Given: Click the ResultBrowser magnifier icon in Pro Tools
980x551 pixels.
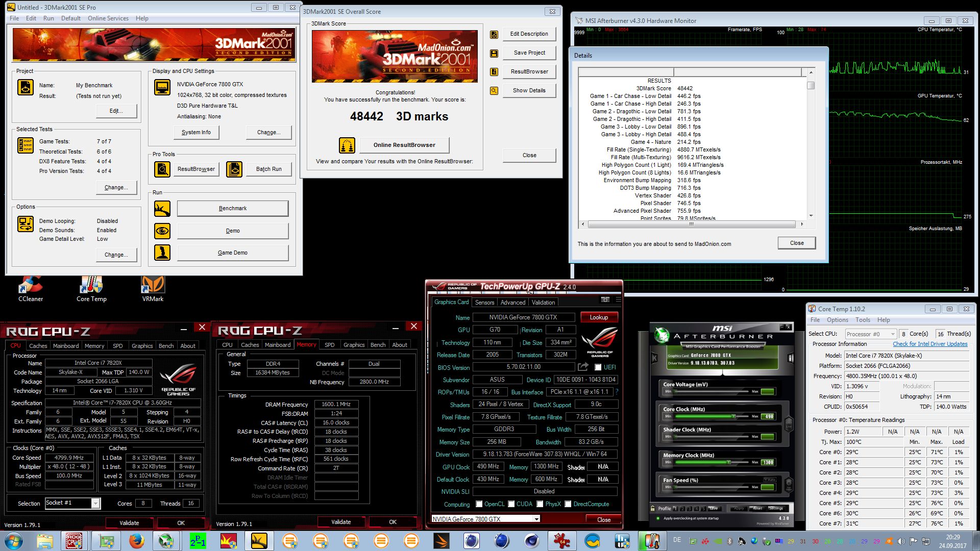Looking at the screenshot, I should [x=162, y=169].
